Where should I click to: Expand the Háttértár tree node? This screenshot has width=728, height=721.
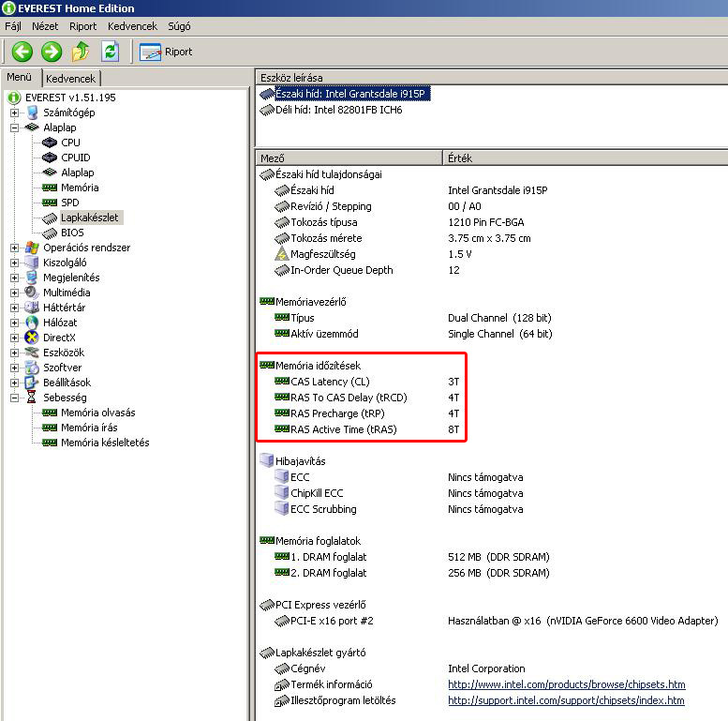coord(14,308)
